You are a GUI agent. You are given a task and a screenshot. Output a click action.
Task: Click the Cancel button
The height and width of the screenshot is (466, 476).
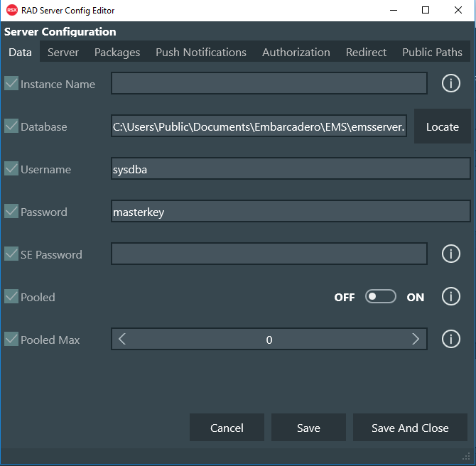point(227,428)
